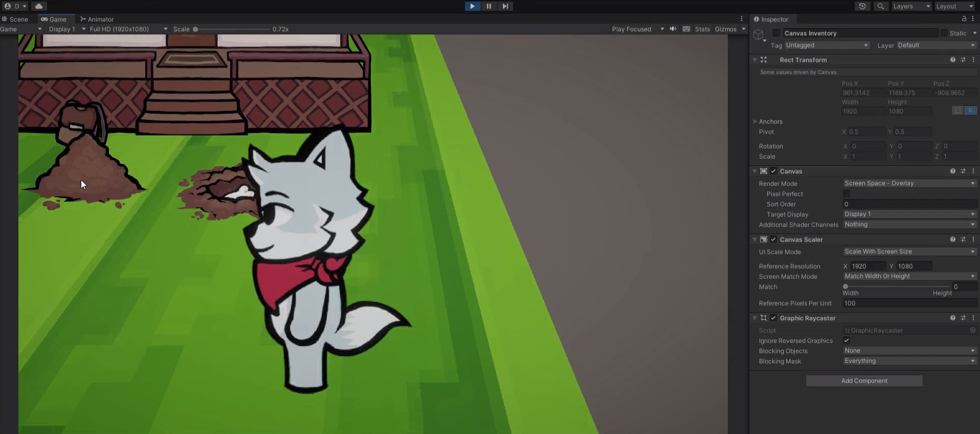Image resolution: width=980 pixels, height=434 pixels.
Task: Click the Match Width-Height slider
Action: pos(897,287)
